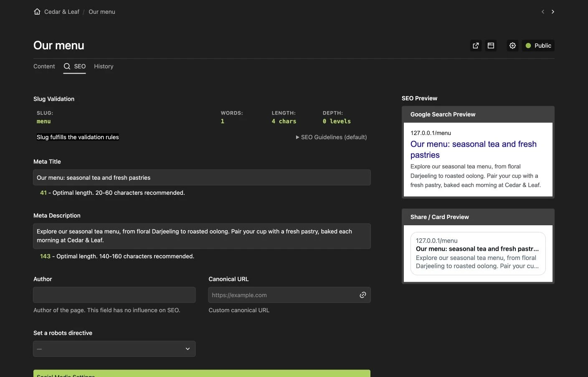This screenshot has width=588, height=377.
Task: Click the "143 - Optimal length" description hint
Action: [117, 256]
